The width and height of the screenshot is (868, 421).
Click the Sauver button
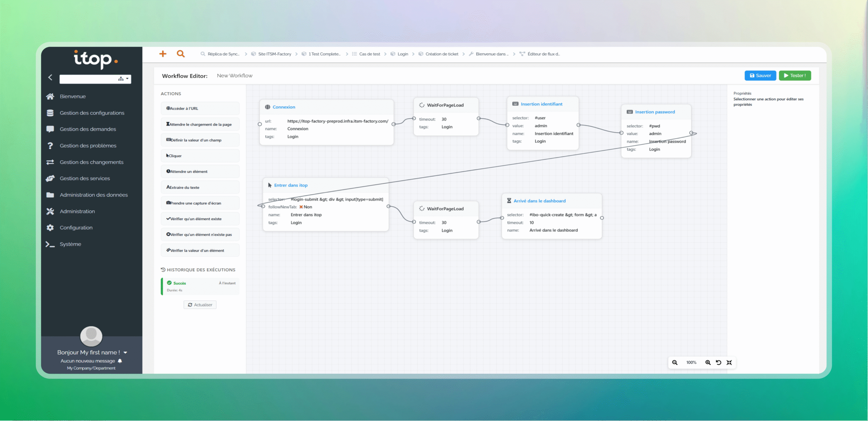[x=760, y=76]
